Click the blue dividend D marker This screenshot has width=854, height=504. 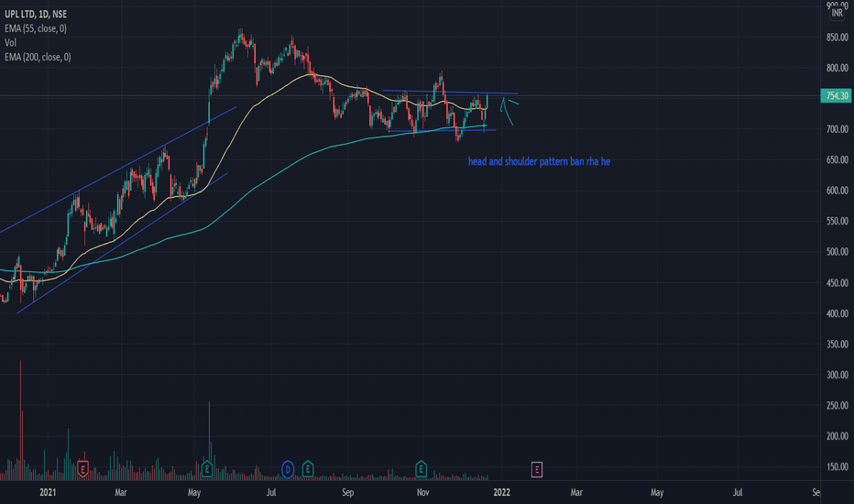pyautogui.click(x=288, y=469)
